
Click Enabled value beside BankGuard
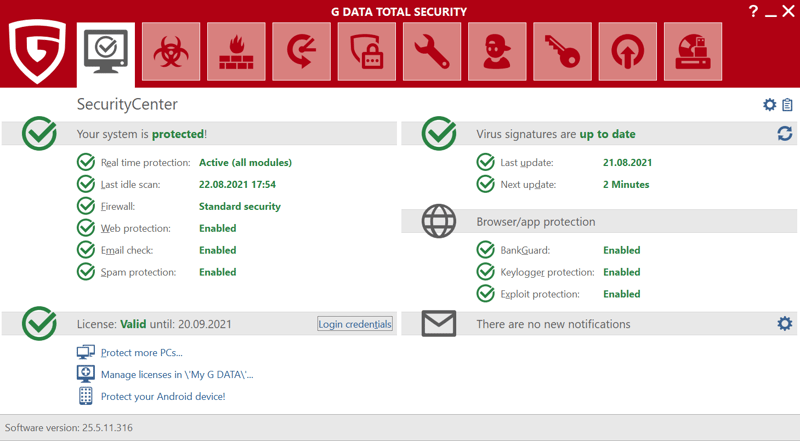(621, 251)
